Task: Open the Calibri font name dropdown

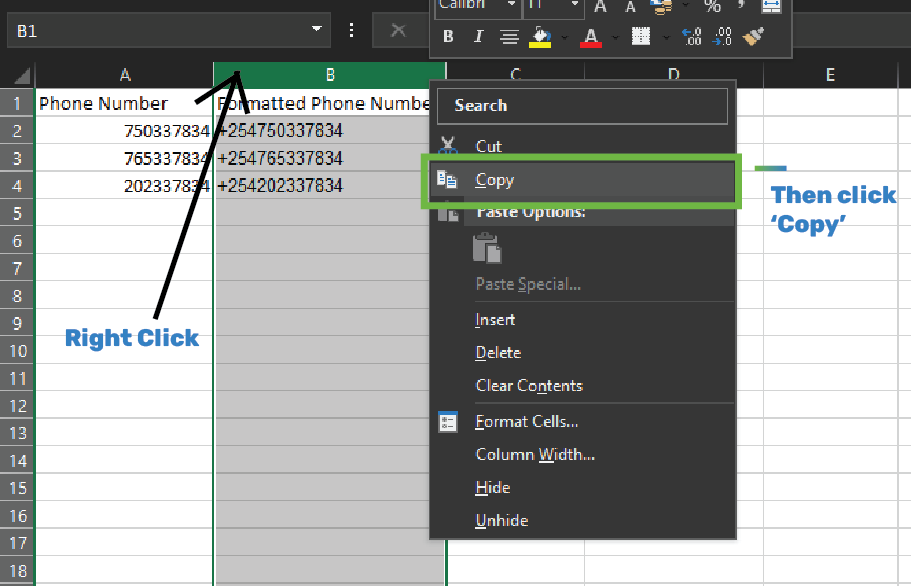Action: tap(511, 5)
